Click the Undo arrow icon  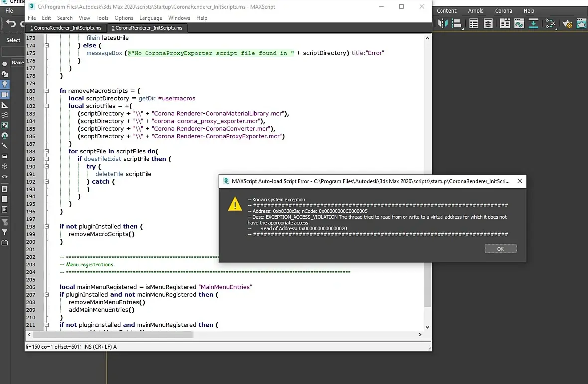11,24
